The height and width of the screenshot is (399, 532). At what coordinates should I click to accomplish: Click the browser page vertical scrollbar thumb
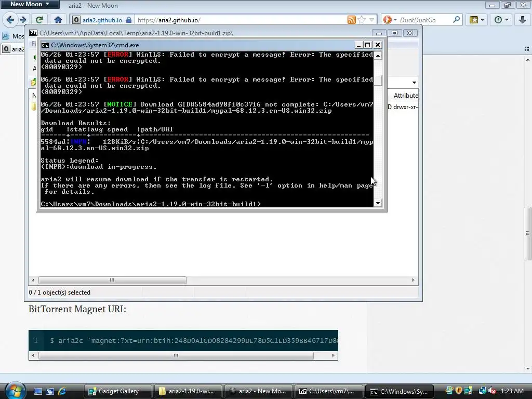(528, 233)
